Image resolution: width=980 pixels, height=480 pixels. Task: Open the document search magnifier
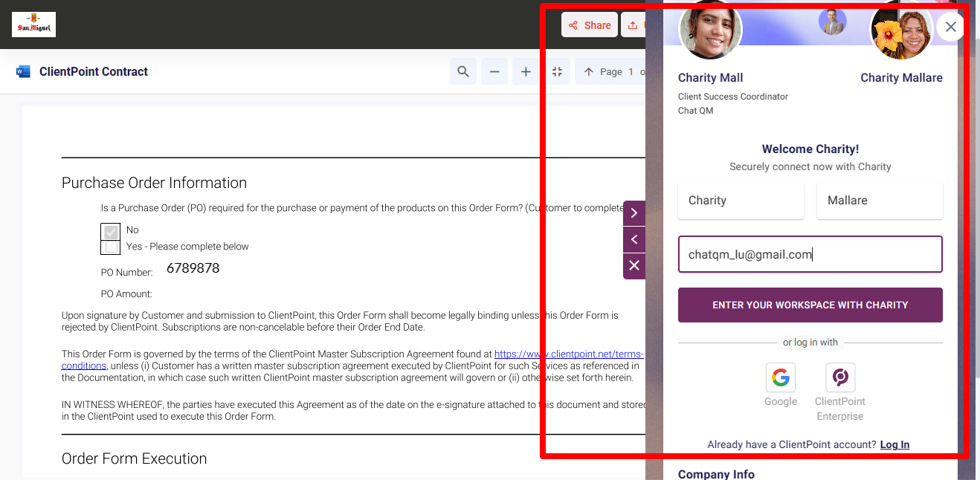click(463, 72)
